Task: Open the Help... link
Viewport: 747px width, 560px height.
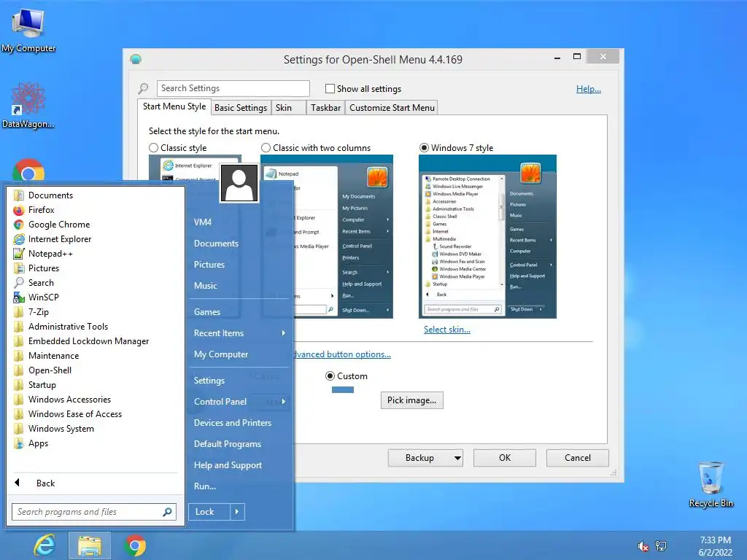Action: [589, 88]
